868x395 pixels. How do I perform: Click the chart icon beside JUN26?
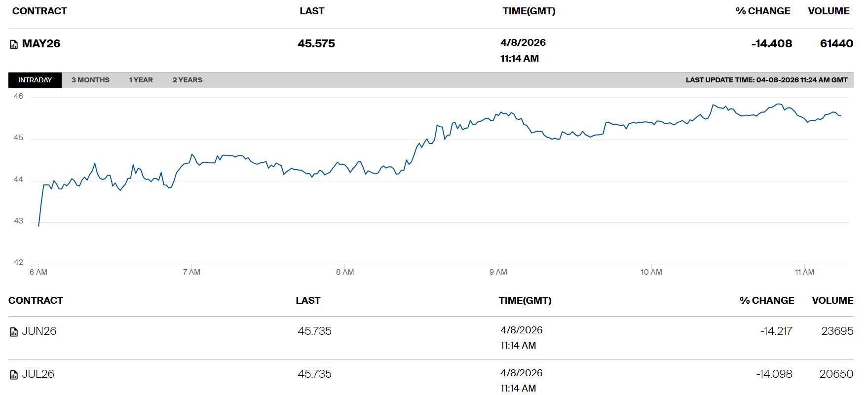[14, 332]
